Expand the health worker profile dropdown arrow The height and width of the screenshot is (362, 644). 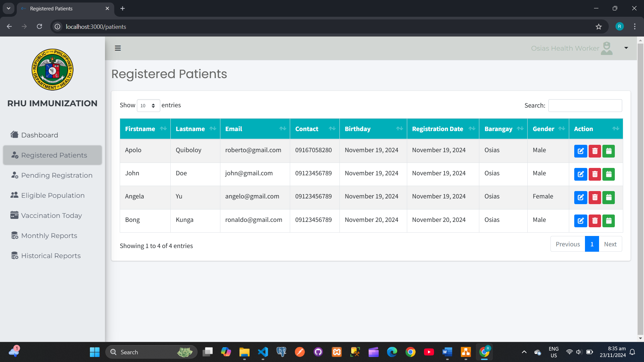point(626,48)
